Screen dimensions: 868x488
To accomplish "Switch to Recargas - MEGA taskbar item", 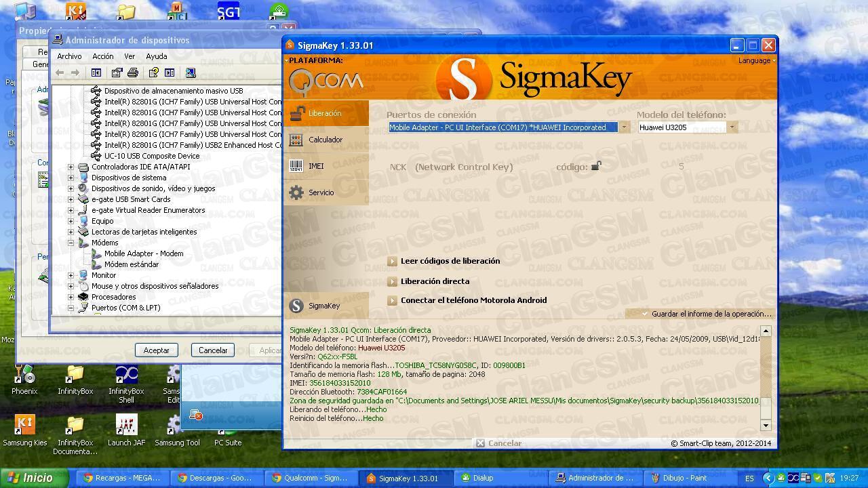I will click(122, 478).
